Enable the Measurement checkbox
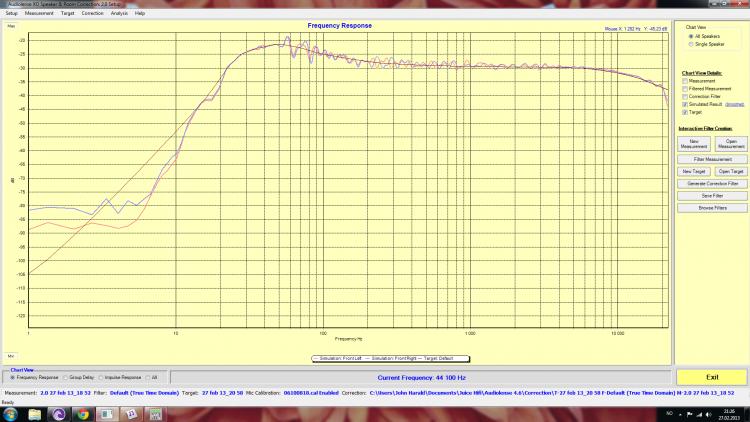This screenshot has height=422, width=750. click(x=685, y=81)
